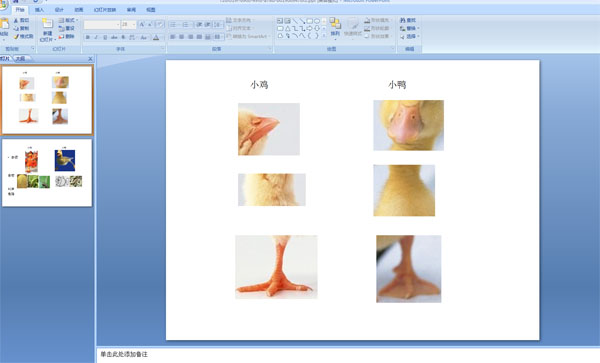Click the Delete (删除) slide button
Image resolution: width=600 pixels, height=363 pixels.
[67, 36]
